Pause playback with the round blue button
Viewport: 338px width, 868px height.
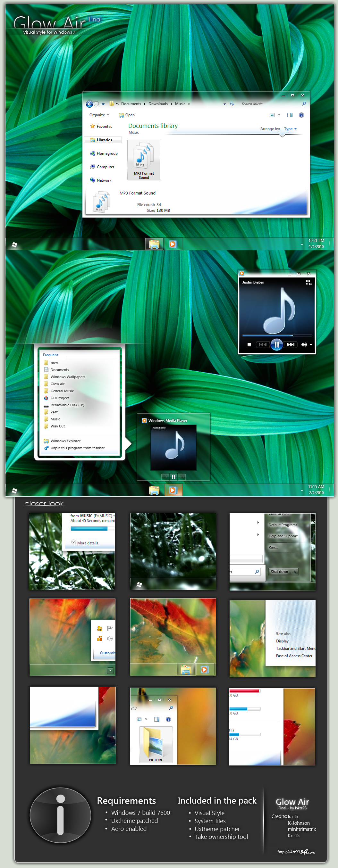click(277, 344)
